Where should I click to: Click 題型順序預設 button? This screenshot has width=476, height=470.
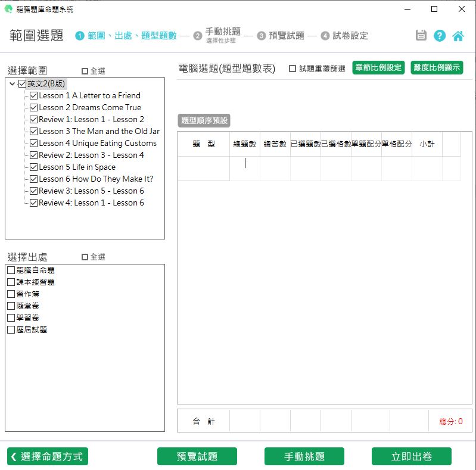click(204, 120)
